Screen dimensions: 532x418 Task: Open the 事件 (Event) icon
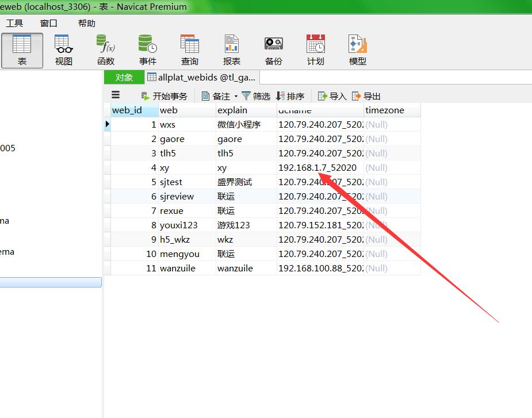[x=148, y=50]
